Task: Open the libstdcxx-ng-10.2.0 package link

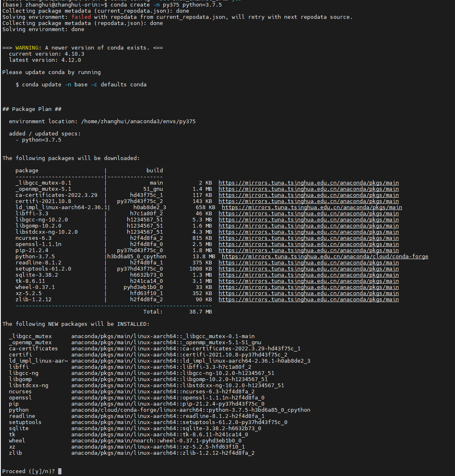Action: point(308,232)
